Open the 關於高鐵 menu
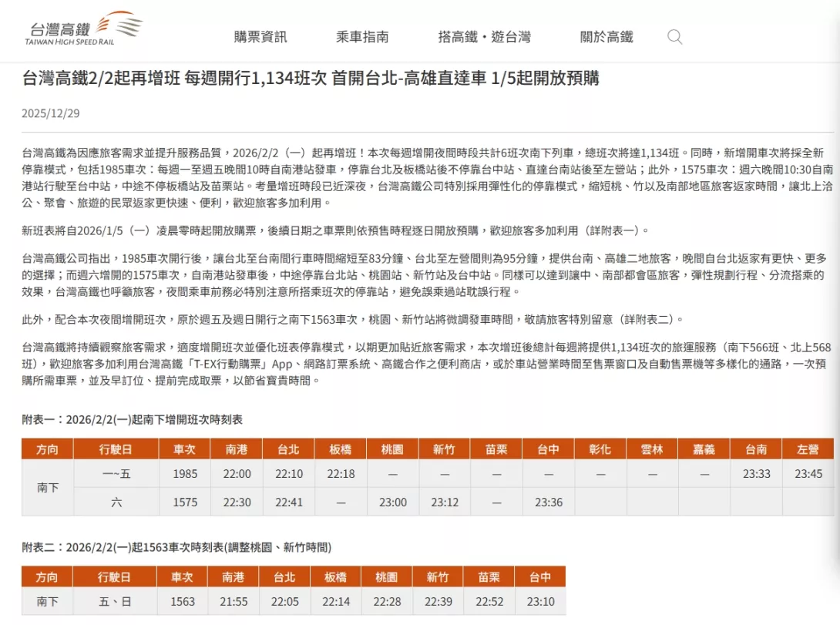This screenshot has width=840, height=625. (x=606, y=37)
